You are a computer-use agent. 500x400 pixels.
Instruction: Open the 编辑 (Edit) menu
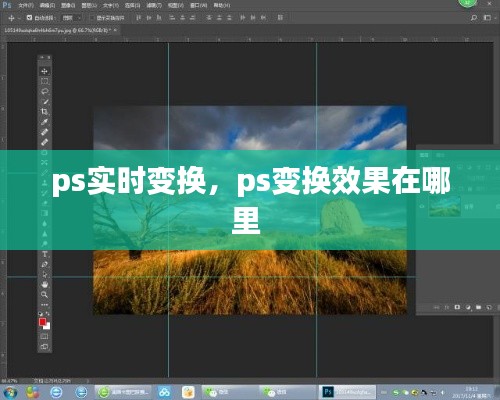click(47, 5)
